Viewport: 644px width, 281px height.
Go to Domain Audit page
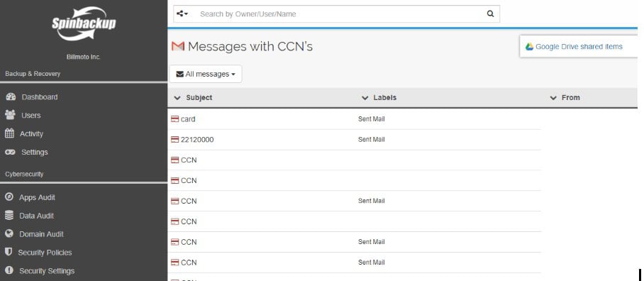click(41, 234)
